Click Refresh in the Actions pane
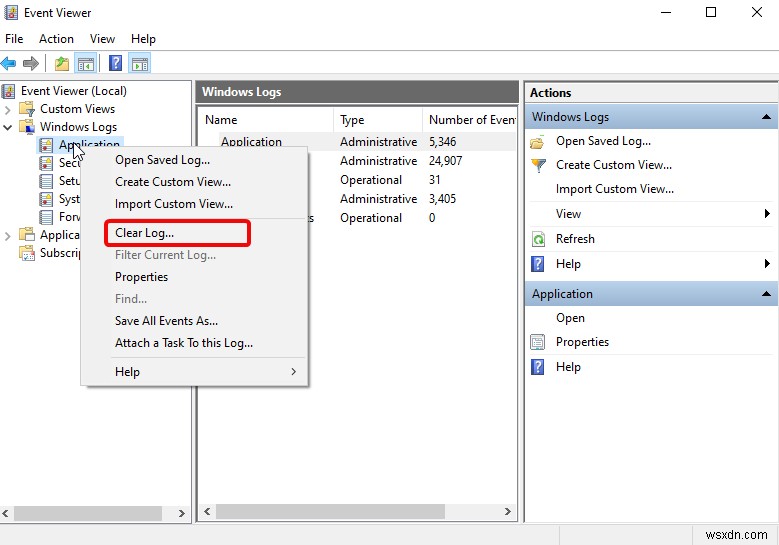This screenshot has height=545, width=779. (575, 239)
